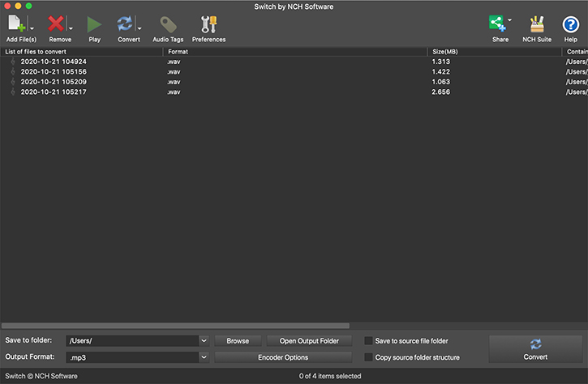Click the .wav format of file 105156

174,72
